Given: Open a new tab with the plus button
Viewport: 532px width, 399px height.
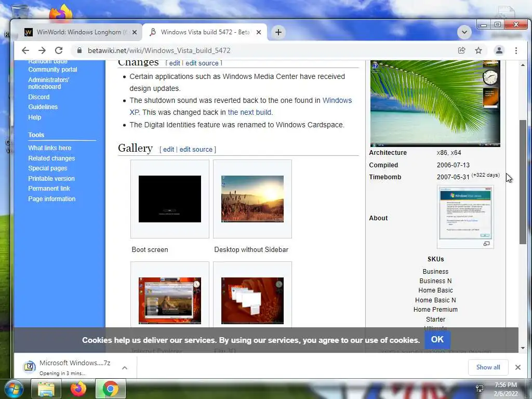Looking at the screenshot, I should [278, 32].
